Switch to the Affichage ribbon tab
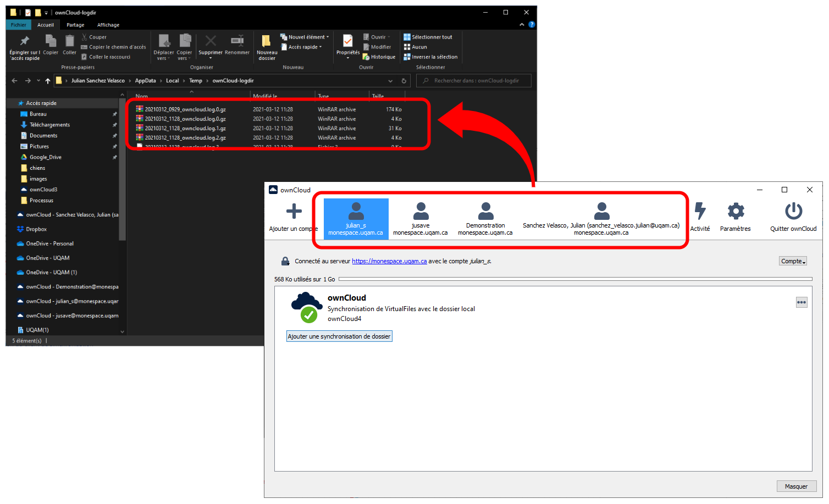Screen dimensions: 829x504 click(x=108, y=25)
